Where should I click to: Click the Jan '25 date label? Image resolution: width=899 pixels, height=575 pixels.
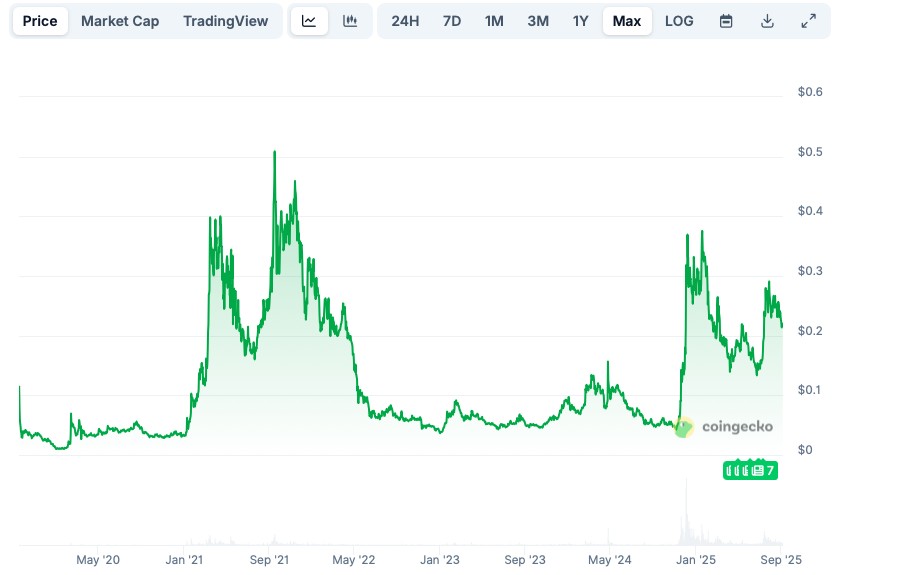(695, 560)
